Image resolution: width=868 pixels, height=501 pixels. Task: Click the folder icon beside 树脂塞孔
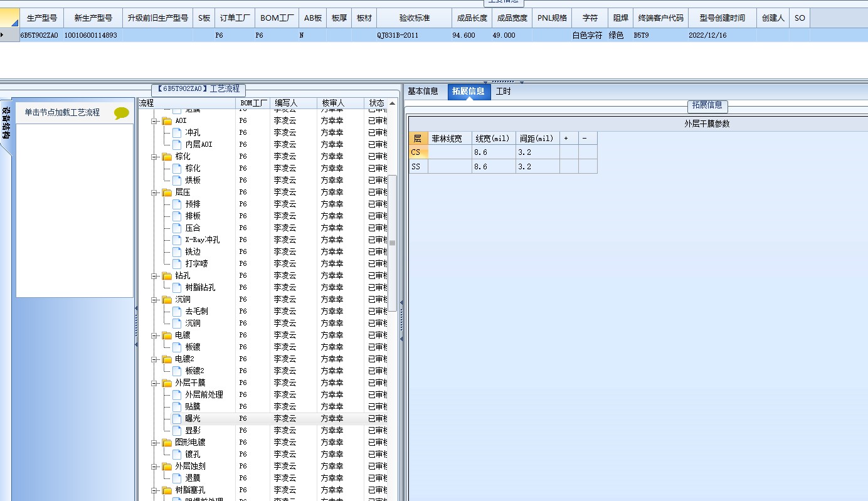click(x=167, y=490)
